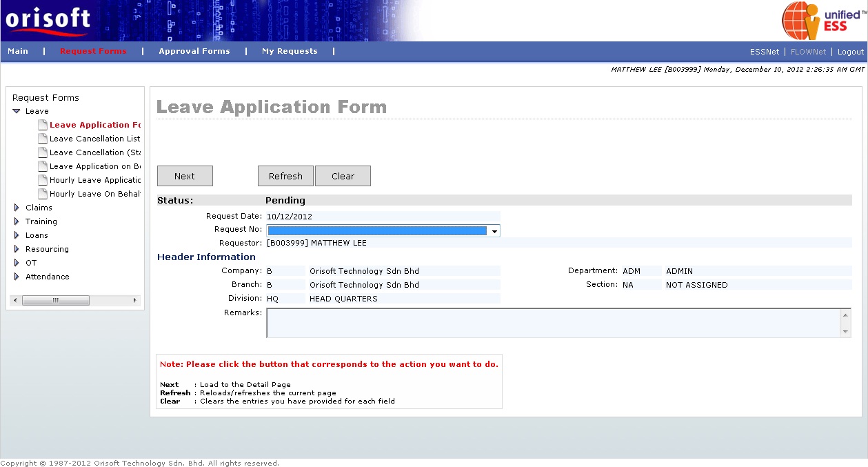Image resolution: width=868 pixels, height=467 pixels.
Task: Click requestor text [B003999] MATTHEW LEE
Action: pyautogui.click(x=316, y=243)
